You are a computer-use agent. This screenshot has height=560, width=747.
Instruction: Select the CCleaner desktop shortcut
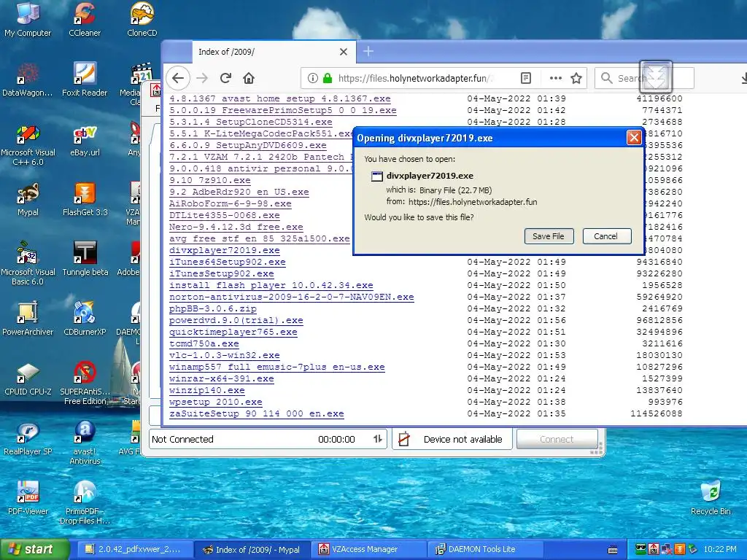[x=85, y=20]
